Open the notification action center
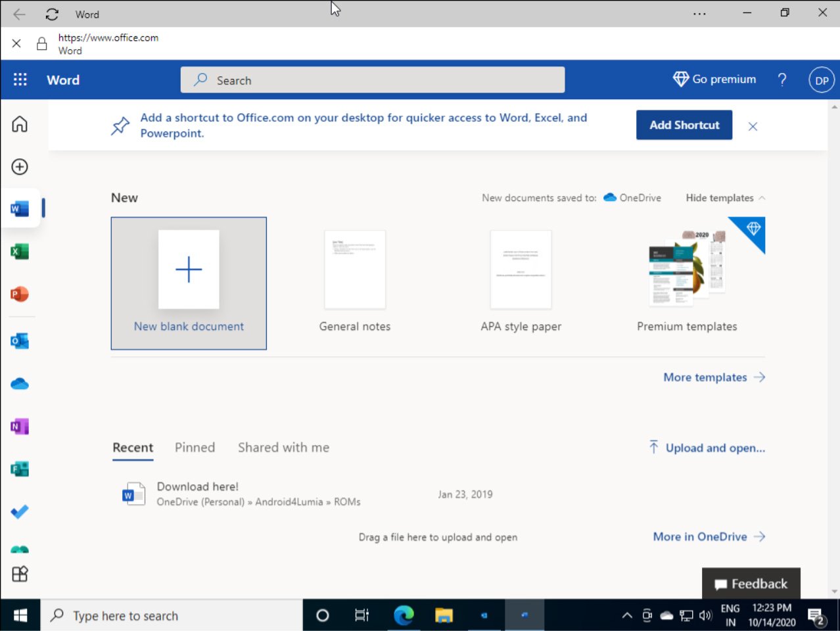The height and width of the screenshot is (631, 840). (x=817, y=616)
